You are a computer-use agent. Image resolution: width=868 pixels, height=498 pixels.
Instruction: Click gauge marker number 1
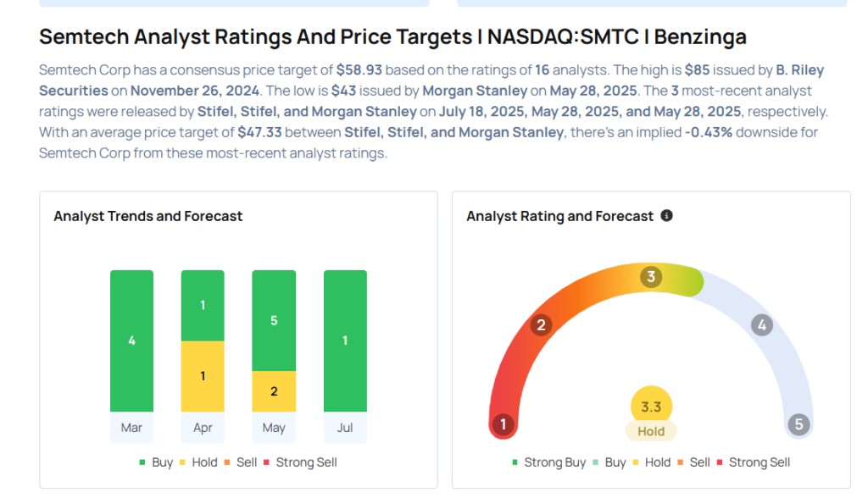click(x=504, y=424)
